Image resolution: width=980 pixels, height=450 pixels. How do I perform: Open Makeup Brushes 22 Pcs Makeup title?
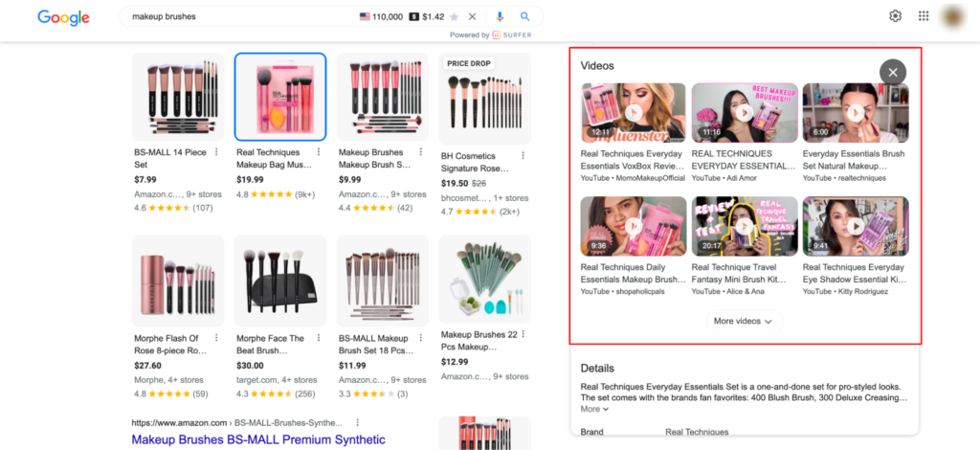(479, 341)
